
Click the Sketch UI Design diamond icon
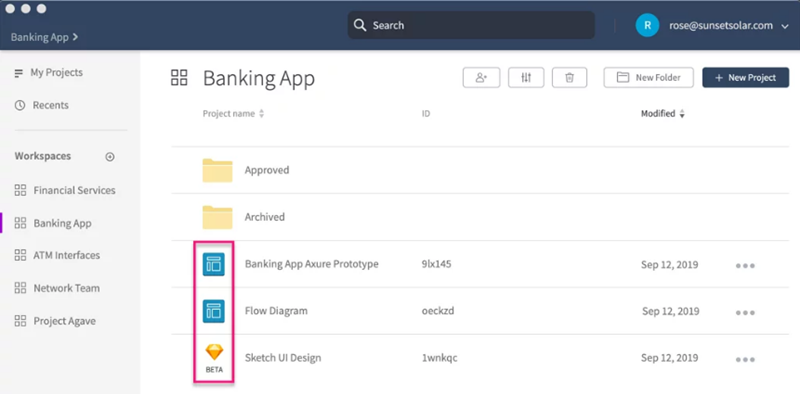[x=214, y=352]
